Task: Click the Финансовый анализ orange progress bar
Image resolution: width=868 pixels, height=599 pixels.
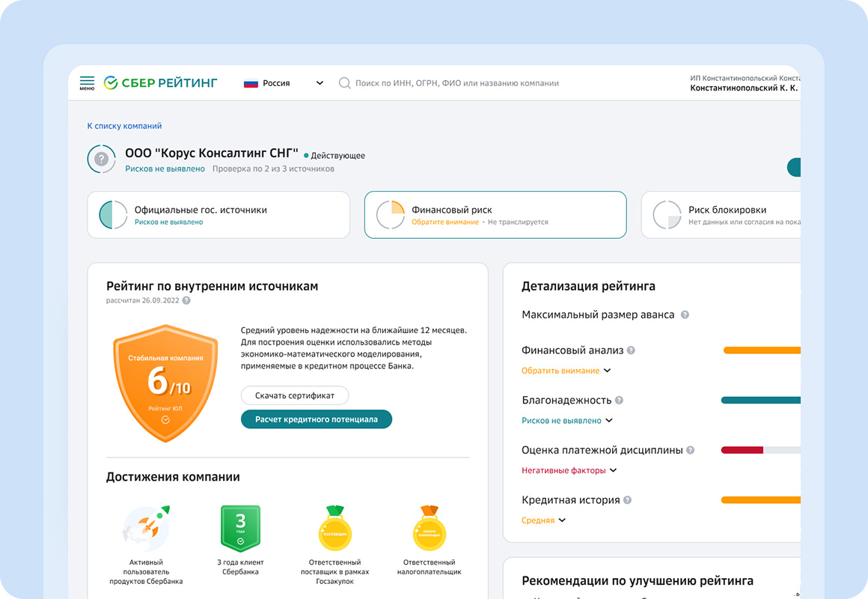Action: coord(762,350)
